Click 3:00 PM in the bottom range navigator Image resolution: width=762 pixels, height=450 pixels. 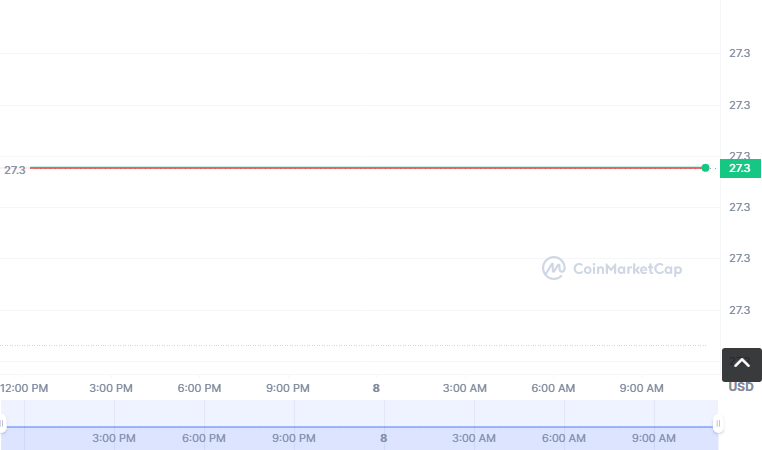[x=114, y=438]
